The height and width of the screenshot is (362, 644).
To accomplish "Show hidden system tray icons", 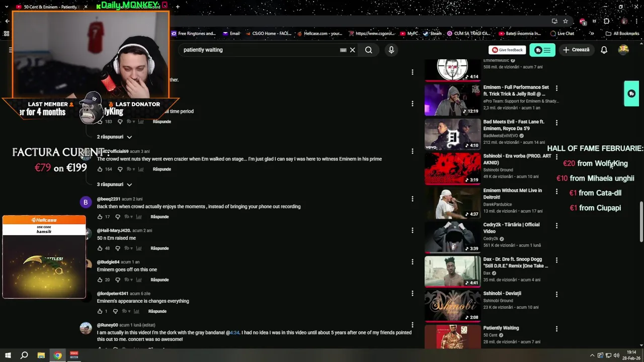I will click(x=592, y=355).
